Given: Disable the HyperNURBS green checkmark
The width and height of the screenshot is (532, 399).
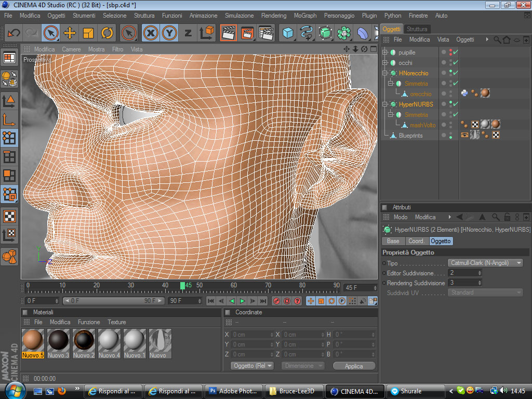Looking at the screenshot, I should point(456,104).
